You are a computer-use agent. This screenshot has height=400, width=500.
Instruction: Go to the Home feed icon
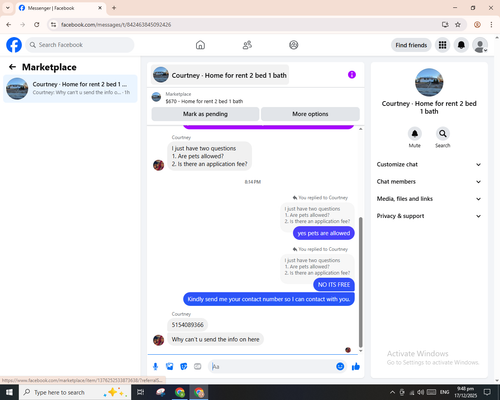pyautogui.click(x=200, y=45)
